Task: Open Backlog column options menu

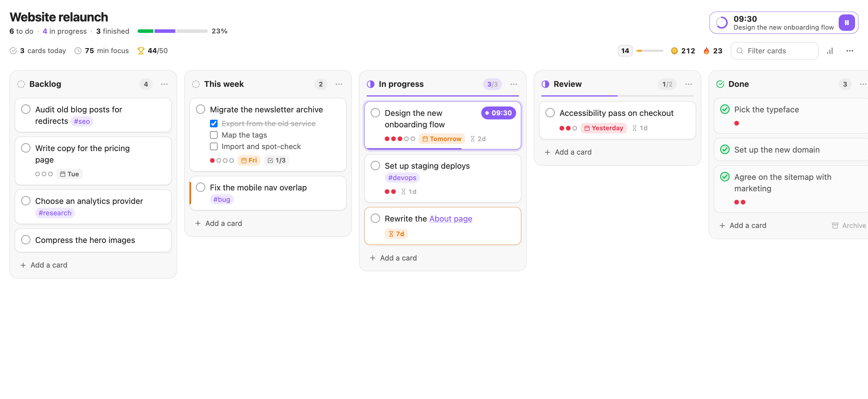Action: coord(164,84)
